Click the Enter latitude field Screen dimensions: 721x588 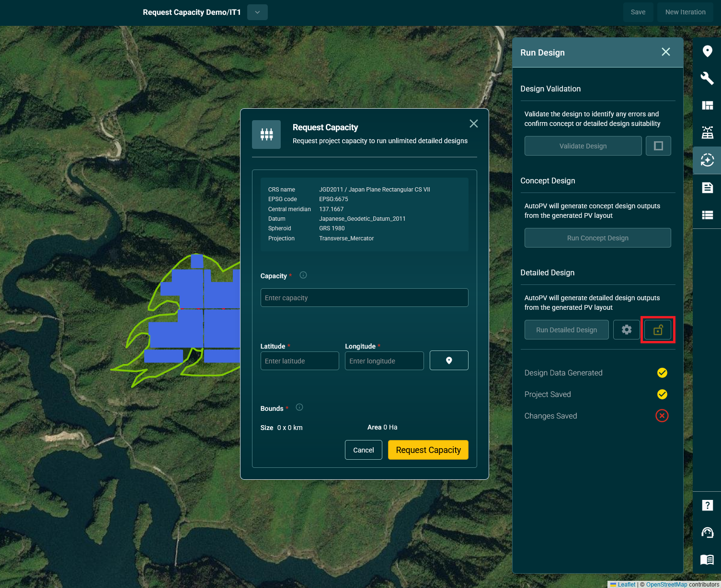coord(299,361)
